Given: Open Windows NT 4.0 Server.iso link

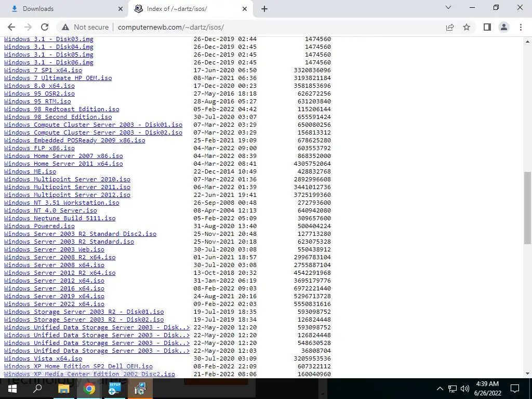Looking at the screenshot, I should [x=50, y=211].
